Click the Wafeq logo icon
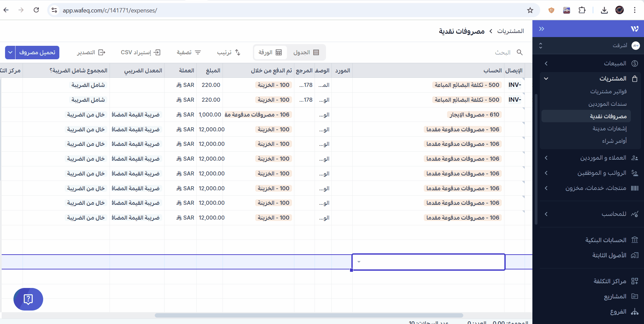 pyautogui.click(x=635, y=29)
